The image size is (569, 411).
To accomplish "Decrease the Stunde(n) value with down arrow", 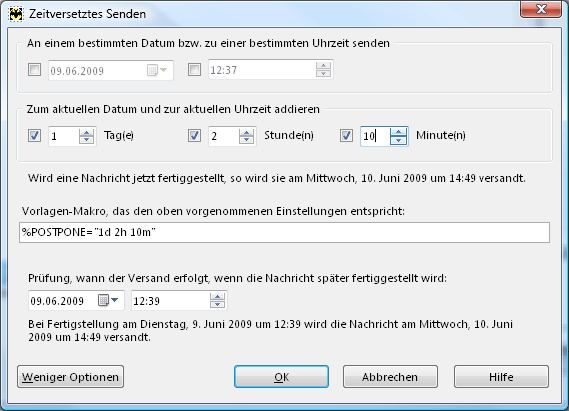I will point(246,140).
